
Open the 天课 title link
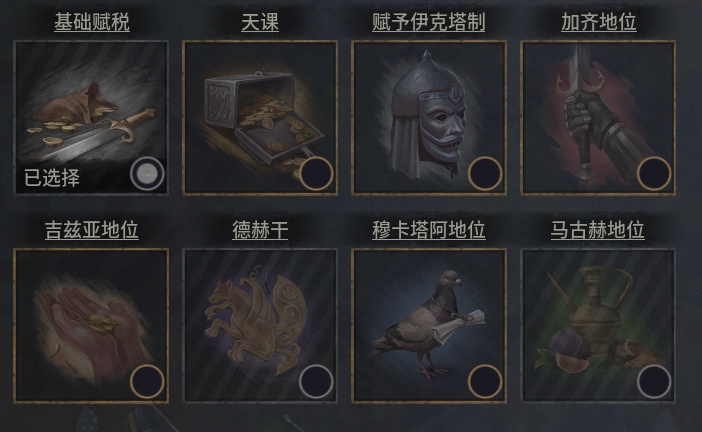[260, 22]
